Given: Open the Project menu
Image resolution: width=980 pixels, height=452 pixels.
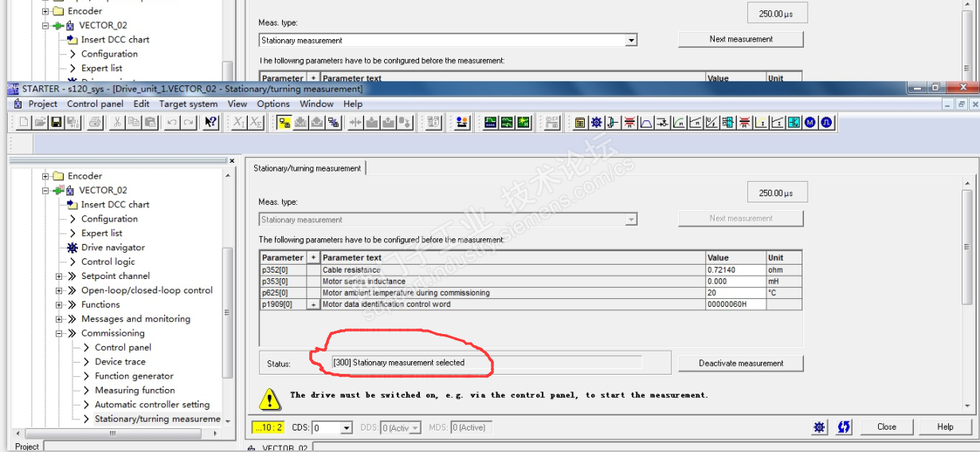Looking at the screenshot, I should tap(43, 104).
